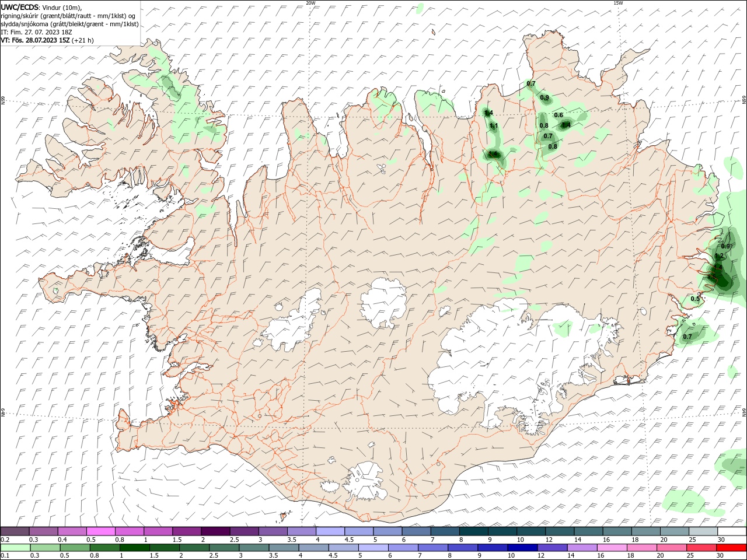
Task: Pick the white 30 swatch in the snow legend
Action: [731, 531]
